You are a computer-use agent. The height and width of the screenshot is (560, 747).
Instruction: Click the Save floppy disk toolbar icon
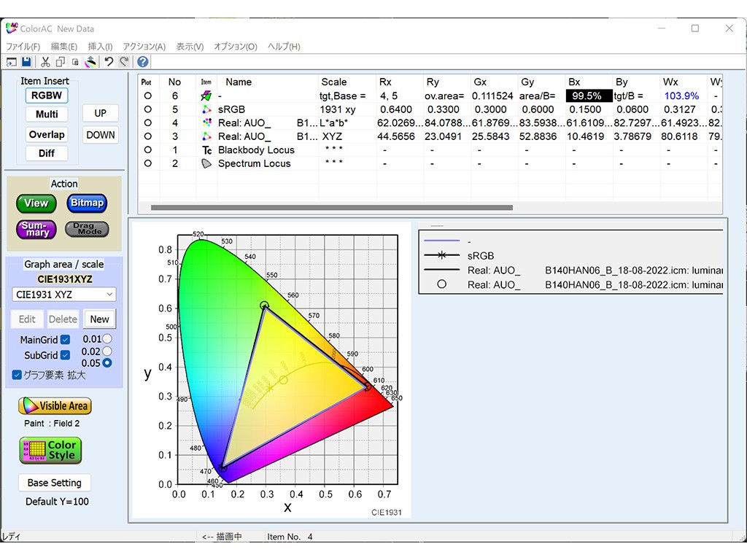26,62
